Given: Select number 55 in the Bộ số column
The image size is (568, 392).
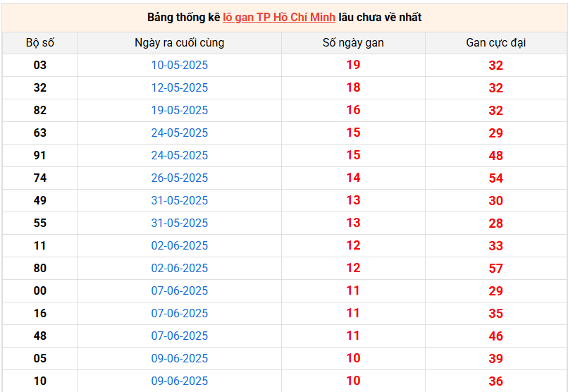Looking at the screenshot, I should coord(40,223).
